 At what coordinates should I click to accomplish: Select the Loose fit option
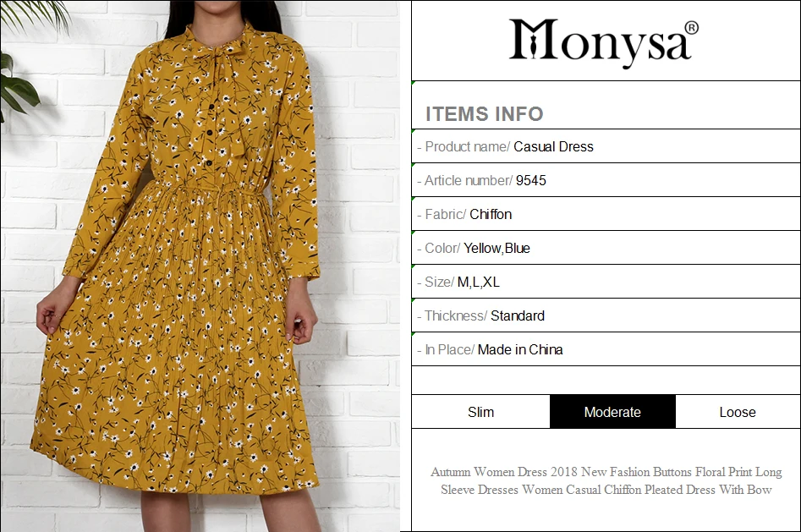click(x=738, y=412)
